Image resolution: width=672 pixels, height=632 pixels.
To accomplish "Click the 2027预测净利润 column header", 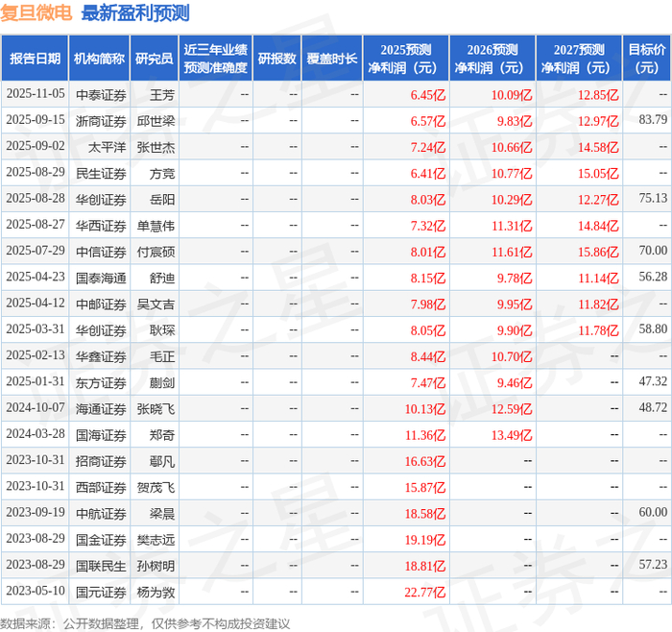I will [579, 59].
